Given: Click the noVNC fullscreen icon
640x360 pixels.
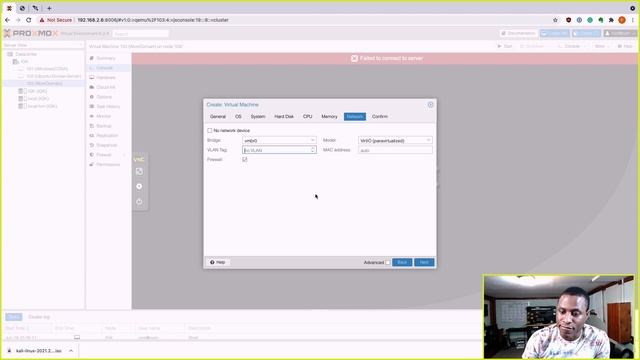Looking at the screenshot, I should (x=139, y=172).
